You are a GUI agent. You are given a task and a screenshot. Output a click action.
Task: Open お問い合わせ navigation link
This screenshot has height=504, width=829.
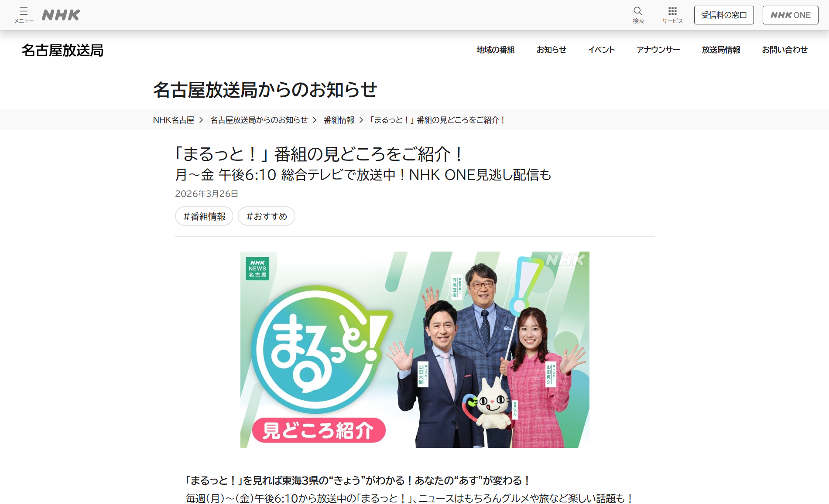point(784,50)
